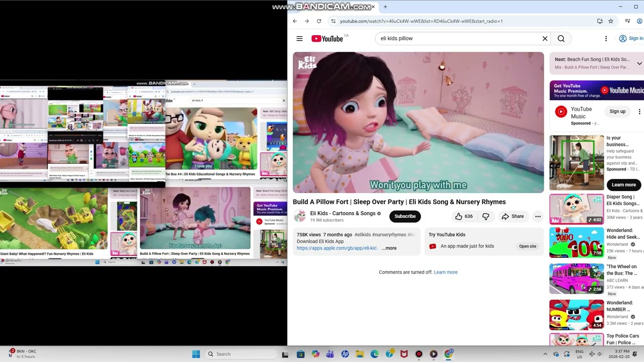Open the Eli Kids channel avatar

[x=300, y=216]
